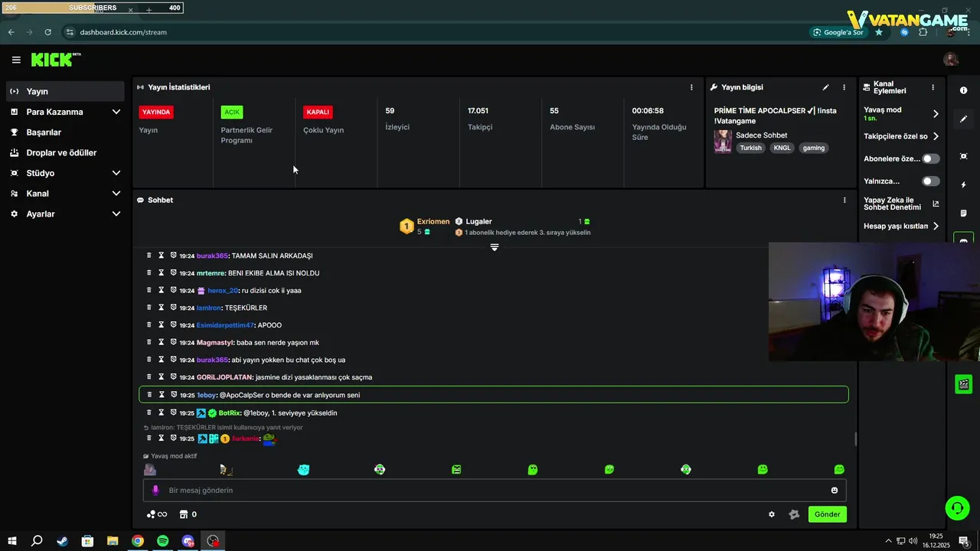Click the shield icon on Magmastyl's message
Viewport: 980px width, 551px height.
pyautogui.click(x=173, y=342)
